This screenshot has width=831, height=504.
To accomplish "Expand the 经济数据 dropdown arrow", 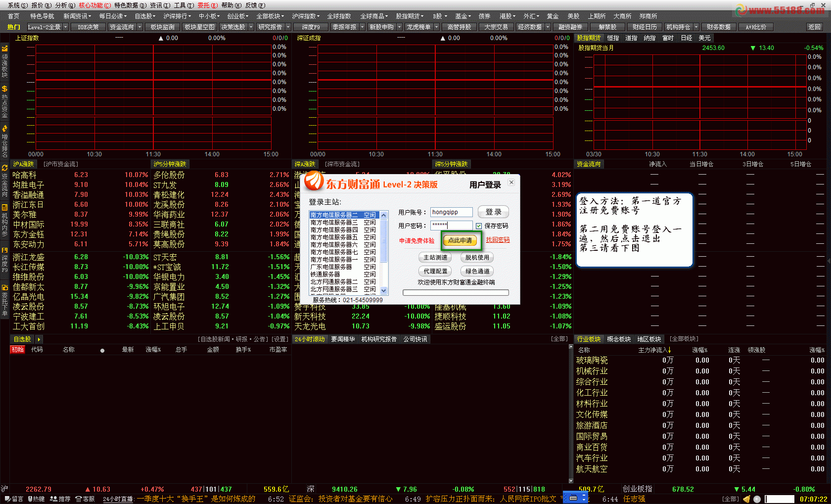I will click(x=548, y=27).
